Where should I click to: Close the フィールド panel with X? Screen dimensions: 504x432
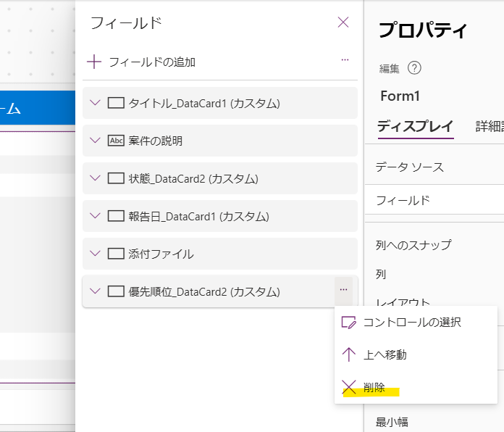[x=343, y=22]
